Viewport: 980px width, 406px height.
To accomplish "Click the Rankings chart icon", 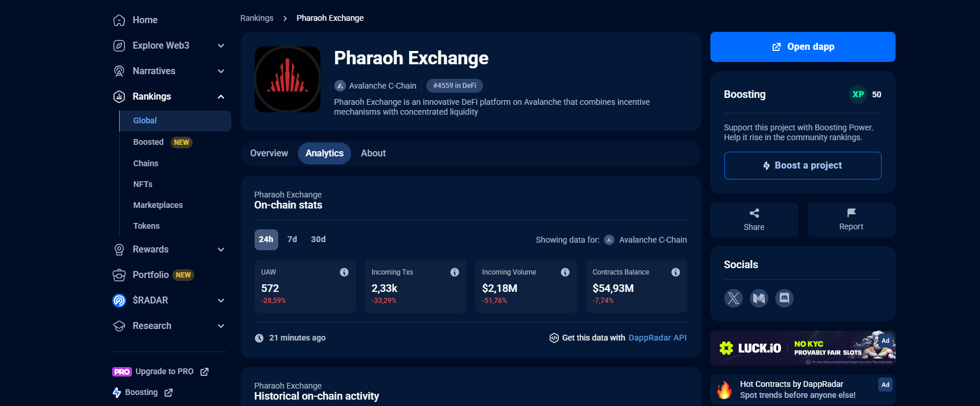I will coord(119,97).
